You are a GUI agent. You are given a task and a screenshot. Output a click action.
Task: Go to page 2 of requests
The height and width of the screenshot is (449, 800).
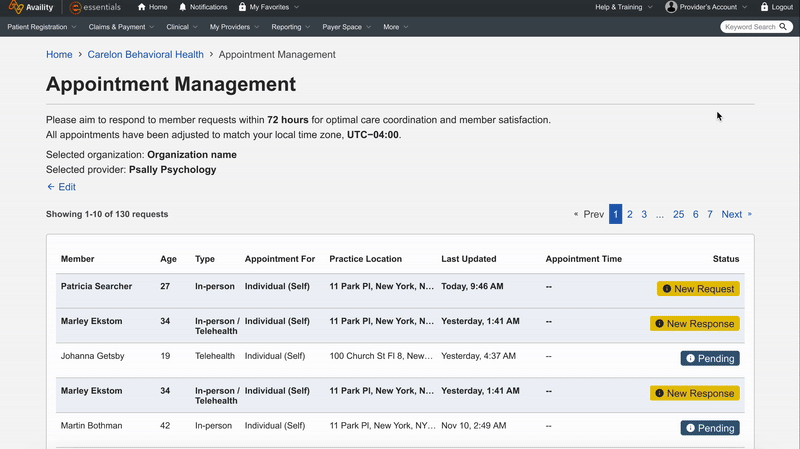pos(630,214)
